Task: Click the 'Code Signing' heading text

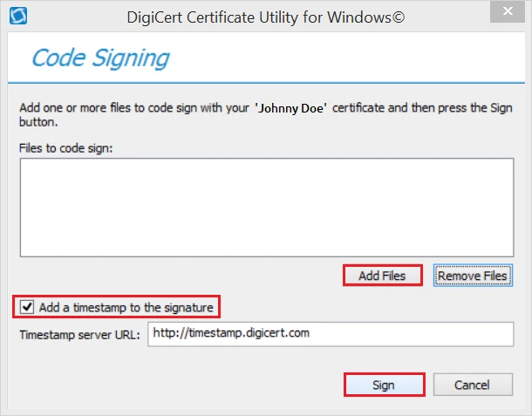Action: click(100, 58)
